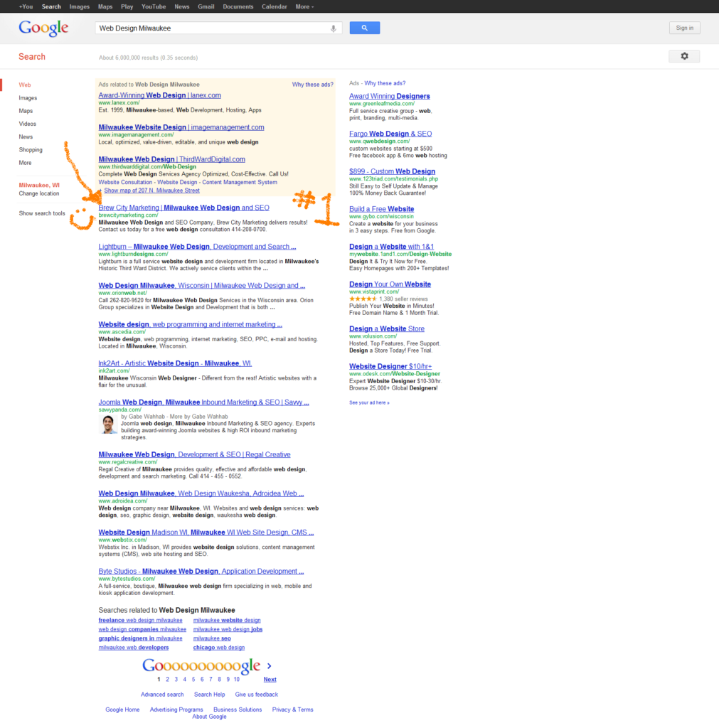Open Ink2Art Artistic Website Design result
719x728 pixels.
click(x=175, y=363)
